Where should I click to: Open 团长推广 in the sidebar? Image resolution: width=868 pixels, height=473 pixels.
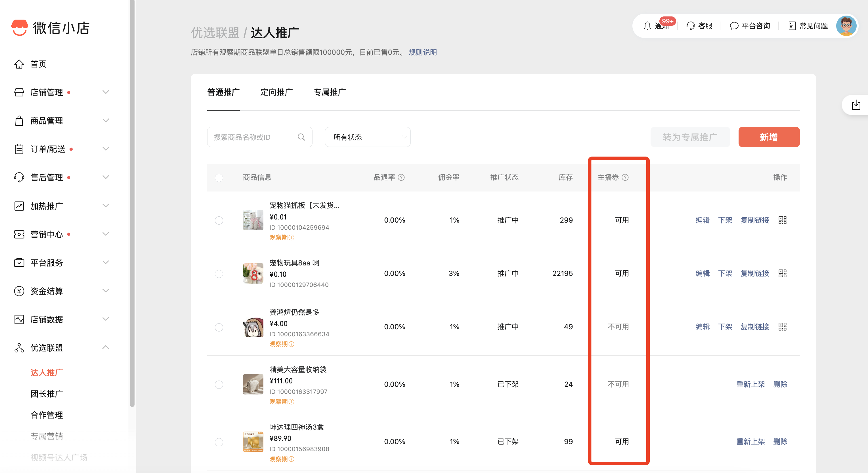pyautogui.click(x=47, y=394)
